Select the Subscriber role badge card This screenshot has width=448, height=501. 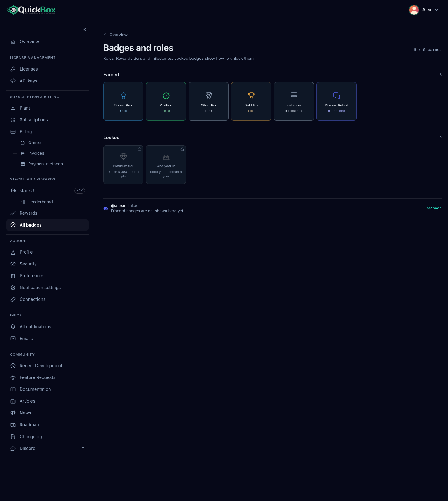click(x=123, y=101)
